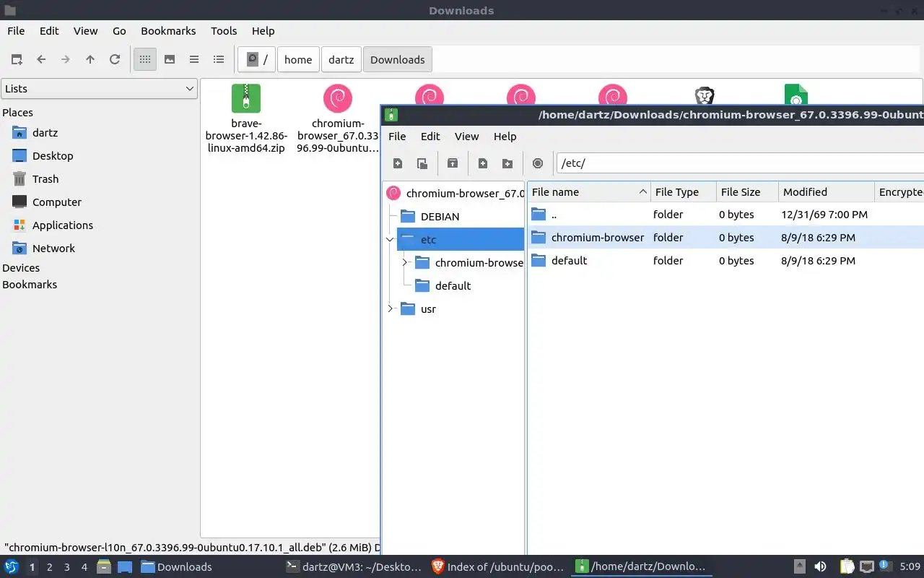Click clipboard icon in system tray
Screen dimensions: 924x578
click(x=847, y=567)
